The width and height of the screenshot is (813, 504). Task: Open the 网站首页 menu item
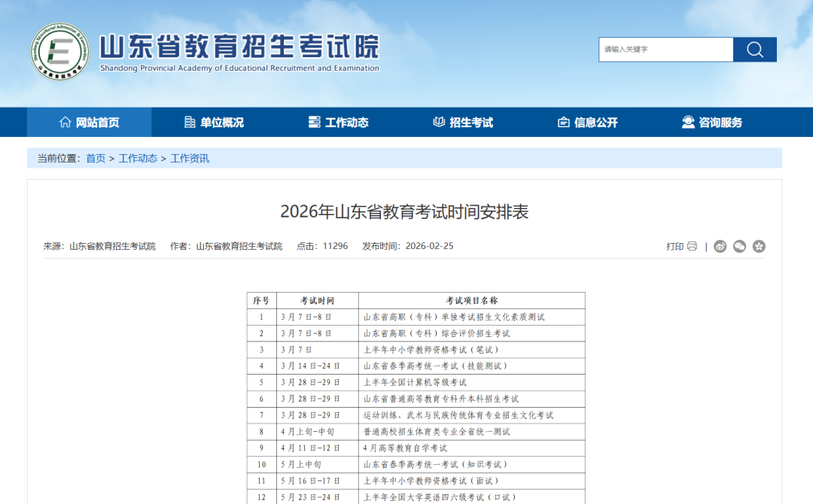(x=89, y=123)
